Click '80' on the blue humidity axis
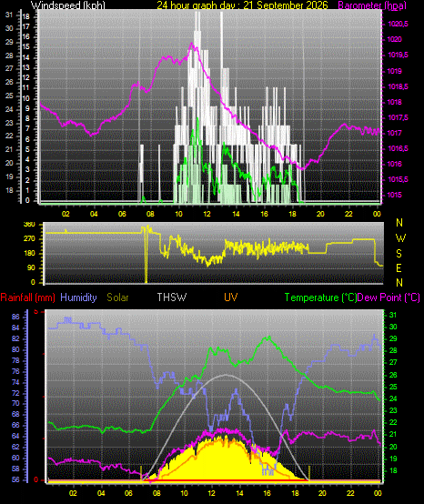This screenshot has height=504, width=424. (15, 349)
